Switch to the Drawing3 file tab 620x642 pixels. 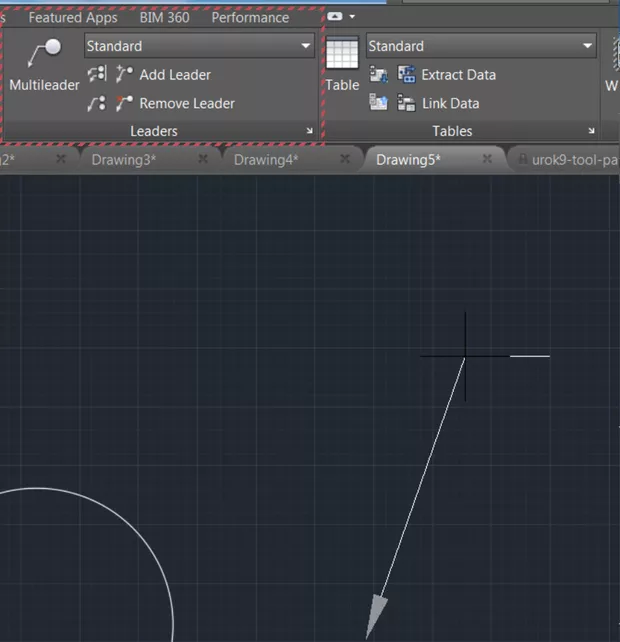click(124, 159)
